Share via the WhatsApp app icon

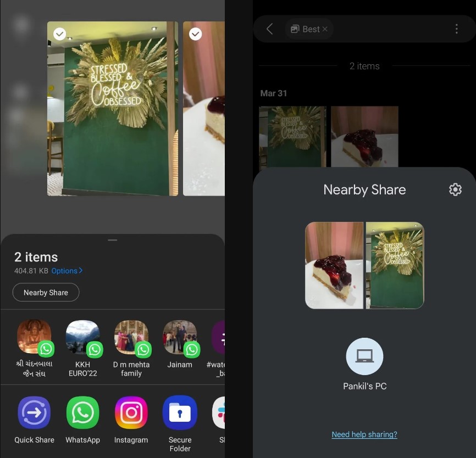[82, 412]
